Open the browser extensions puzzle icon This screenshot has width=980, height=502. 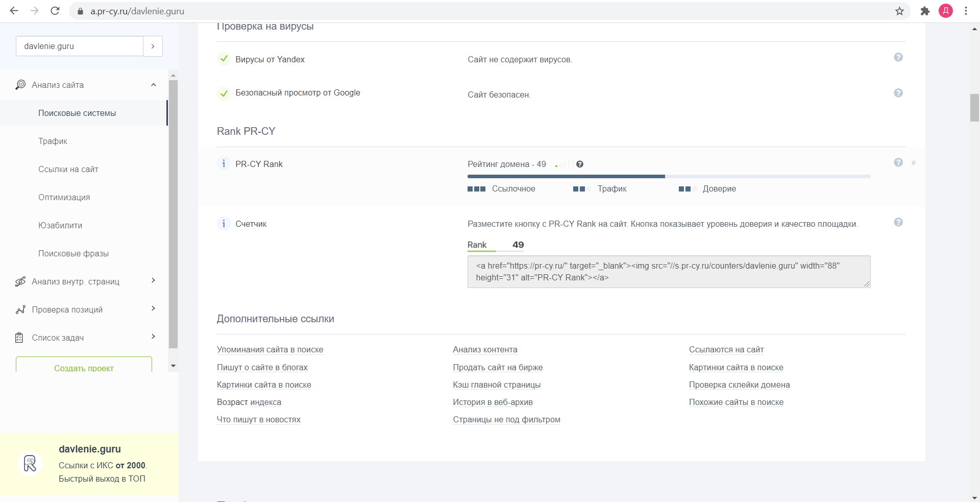pyautogui.click(x=925, y=11)
